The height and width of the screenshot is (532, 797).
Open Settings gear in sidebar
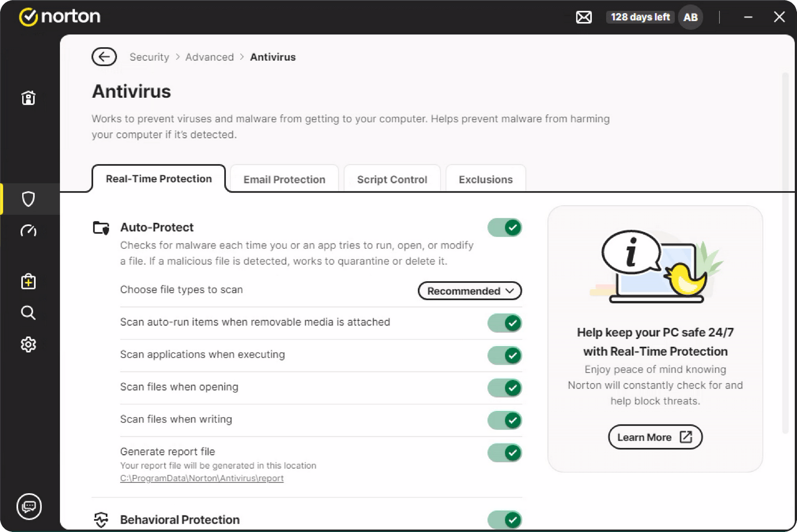coord(28,344)
